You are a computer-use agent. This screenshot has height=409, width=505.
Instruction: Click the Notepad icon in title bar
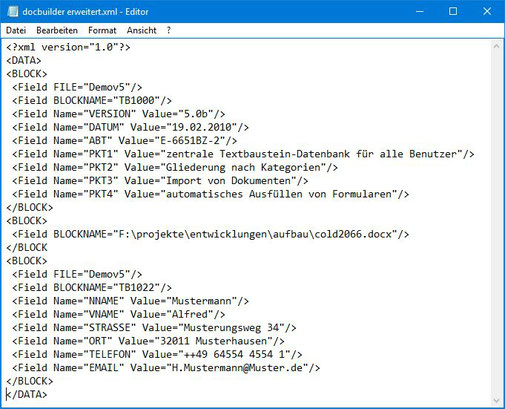click(13, 11)
